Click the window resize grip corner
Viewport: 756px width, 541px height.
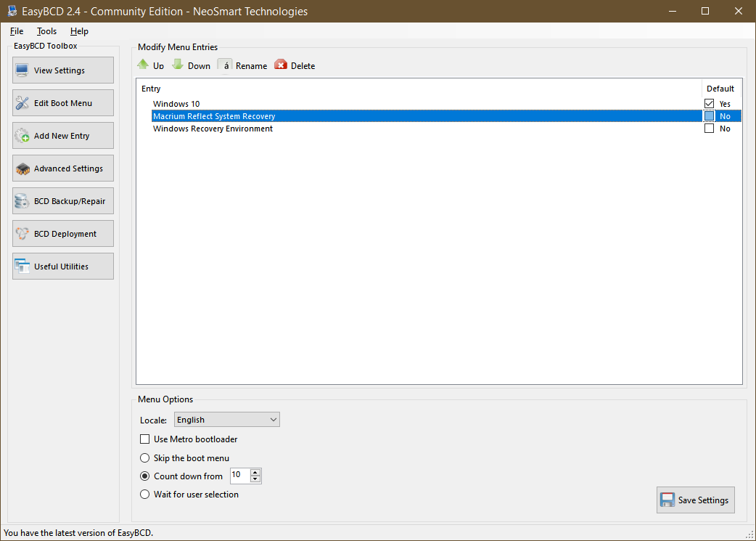tap(749, 534)
